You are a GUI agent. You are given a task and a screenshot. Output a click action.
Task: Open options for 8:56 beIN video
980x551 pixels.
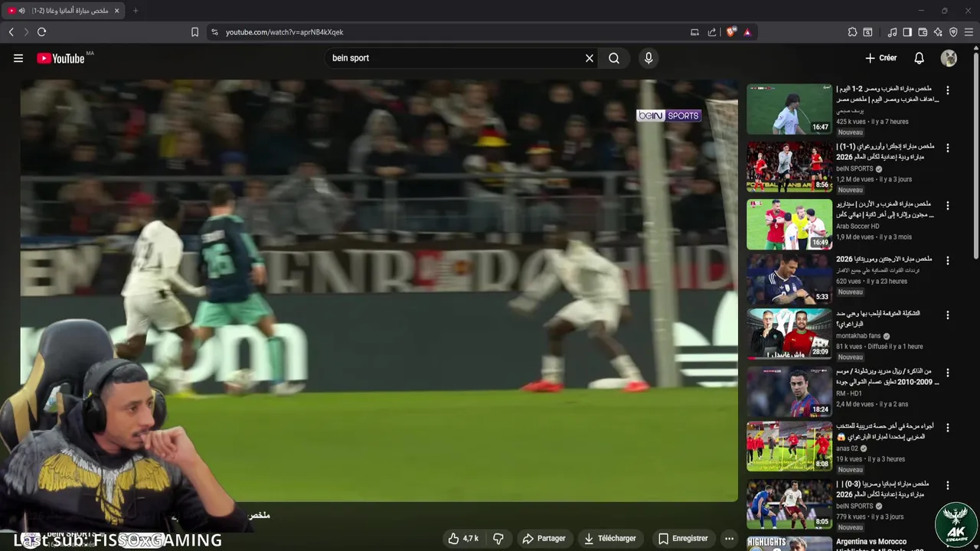(948, 148)
